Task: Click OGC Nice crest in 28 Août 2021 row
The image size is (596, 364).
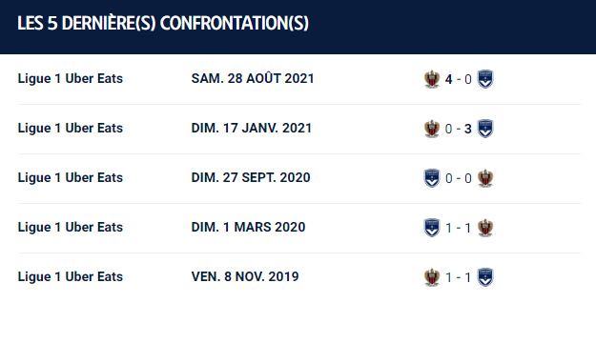Action: click(432, 79)
